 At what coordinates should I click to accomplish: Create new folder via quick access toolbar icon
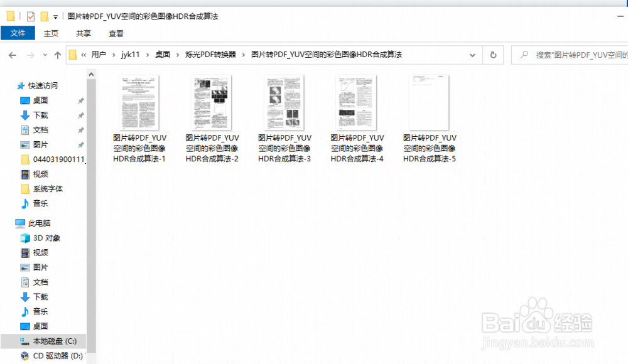point(44,15)
